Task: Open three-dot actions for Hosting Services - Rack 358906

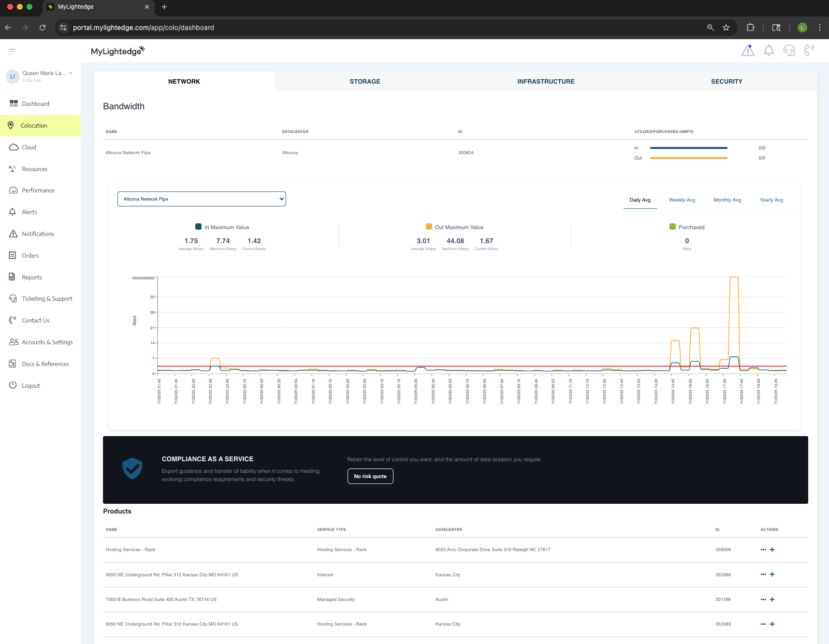Action: 763,550
